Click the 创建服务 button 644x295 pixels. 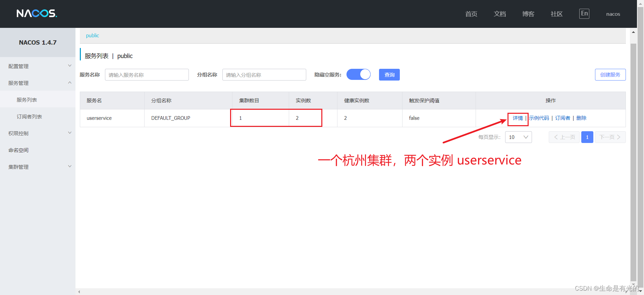tap(610, 75)
